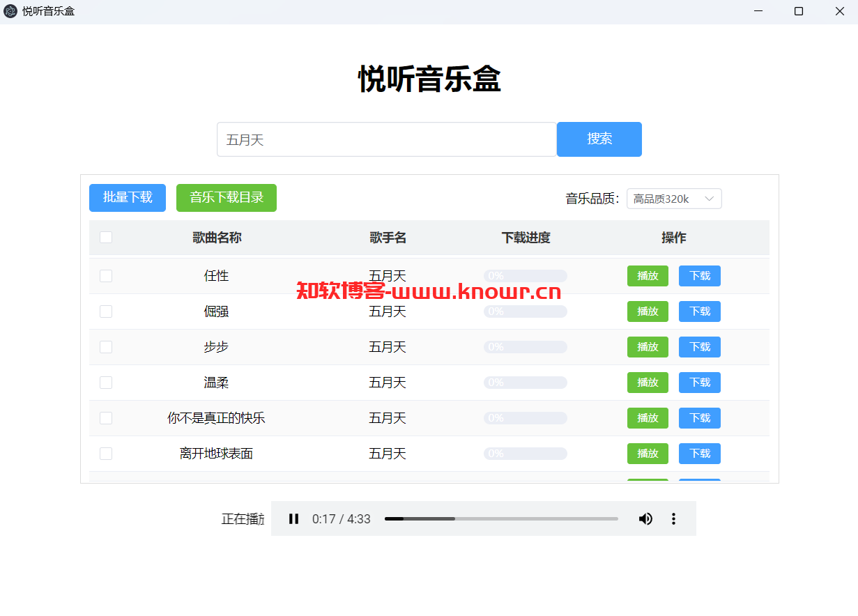Click the download progress bar for 步步
Image resolution: width=858 pixels, height=616 pixels.
tap(526, 347)
